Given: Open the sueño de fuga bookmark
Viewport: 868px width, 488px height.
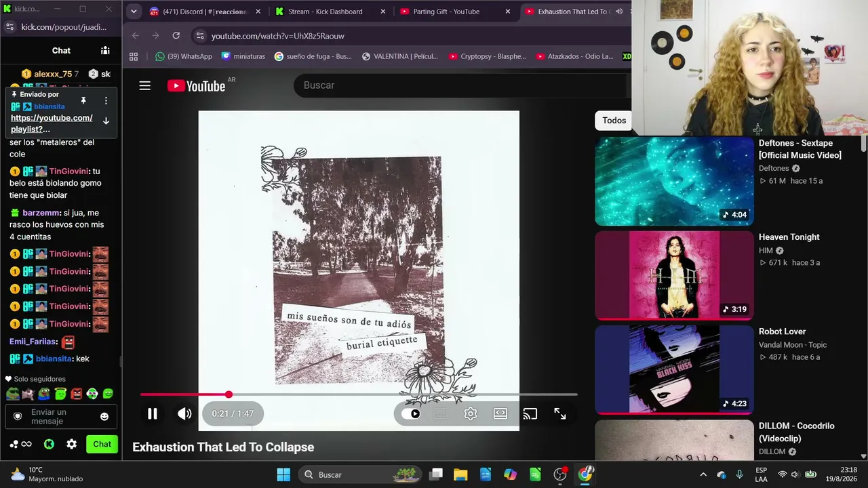Looking at the screenshot, I should [313, 56].
